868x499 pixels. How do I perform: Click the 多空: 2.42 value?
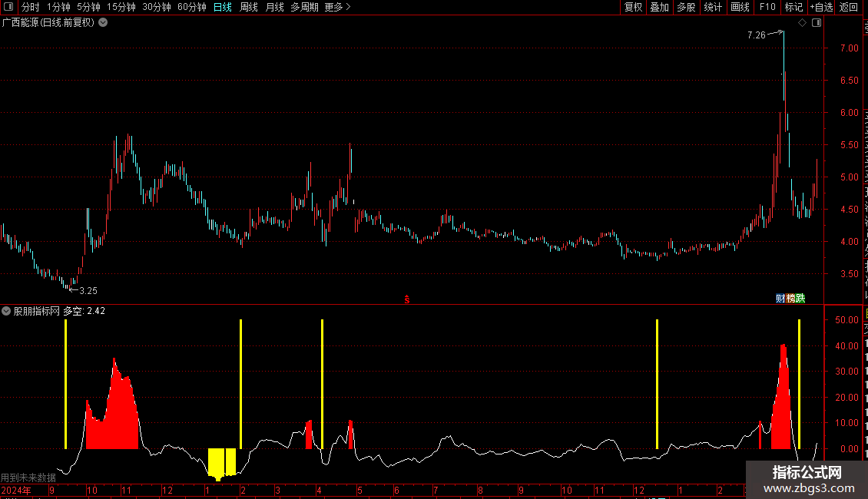coord(84,311)
